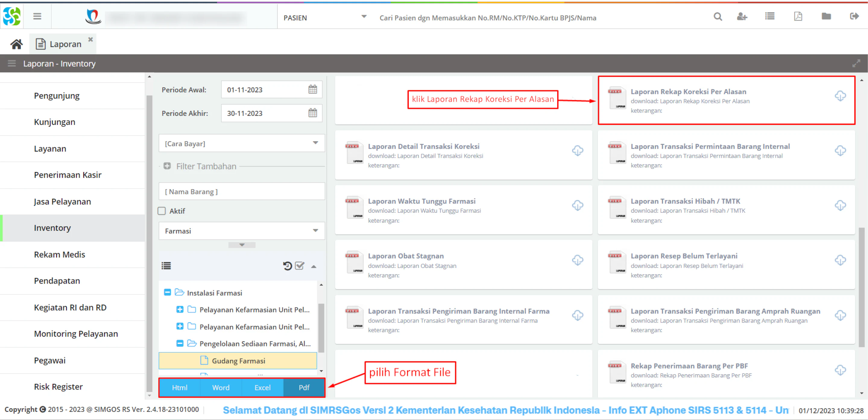The height and width of the screenshot is (420, 868).
Task: Click the Nama Barang input field
Action: point(241,192)
